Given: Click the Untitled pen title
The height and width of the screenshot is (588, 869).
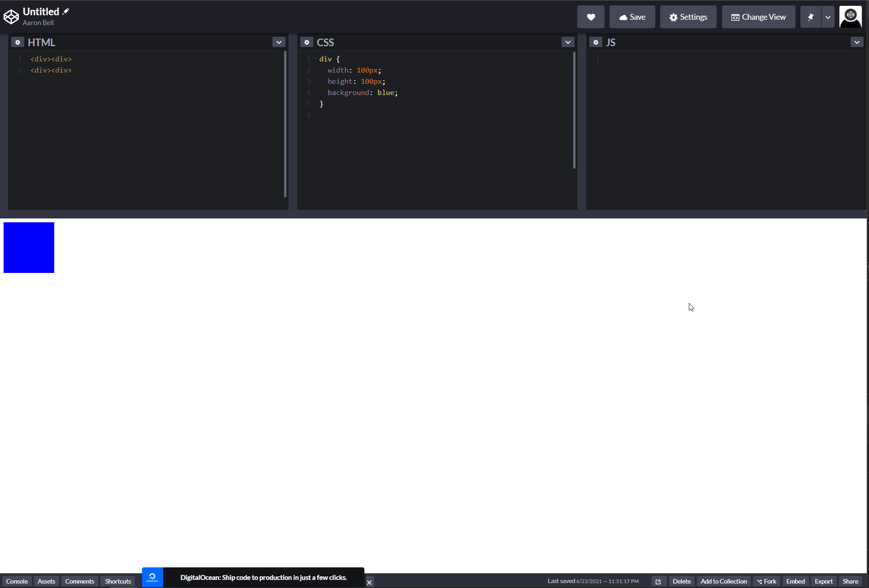Looking at the screenshot, I should [41, 12].
